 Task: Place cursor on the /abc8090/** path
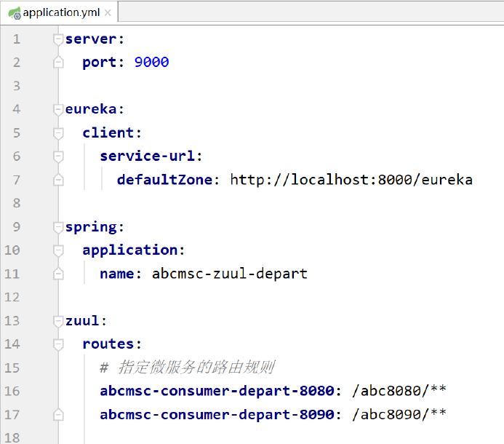coord(399,415)
